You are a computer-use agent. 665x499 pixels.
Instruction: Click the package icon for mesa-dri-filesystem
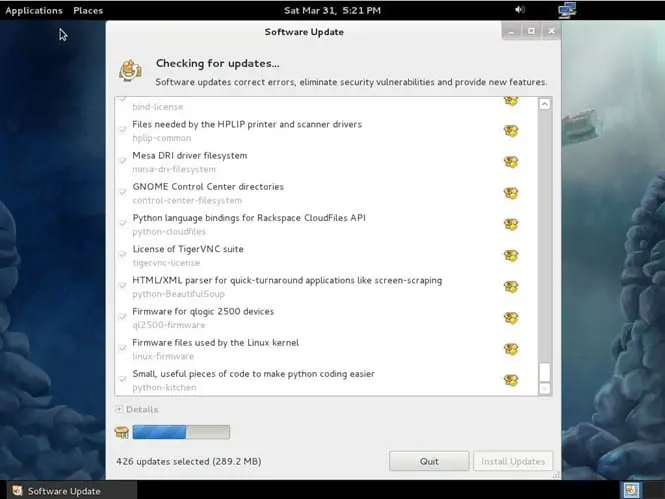point(511,162)
